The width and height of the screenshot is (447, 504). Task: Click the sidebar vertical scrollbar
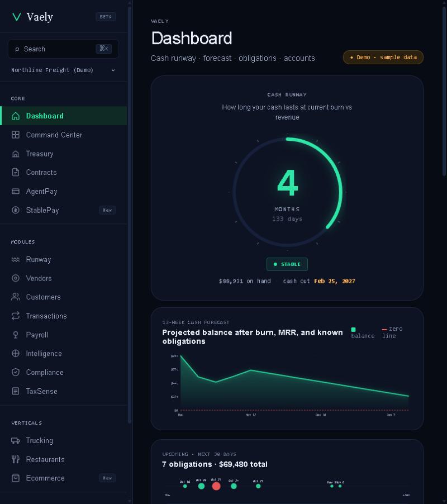point(130,215)
